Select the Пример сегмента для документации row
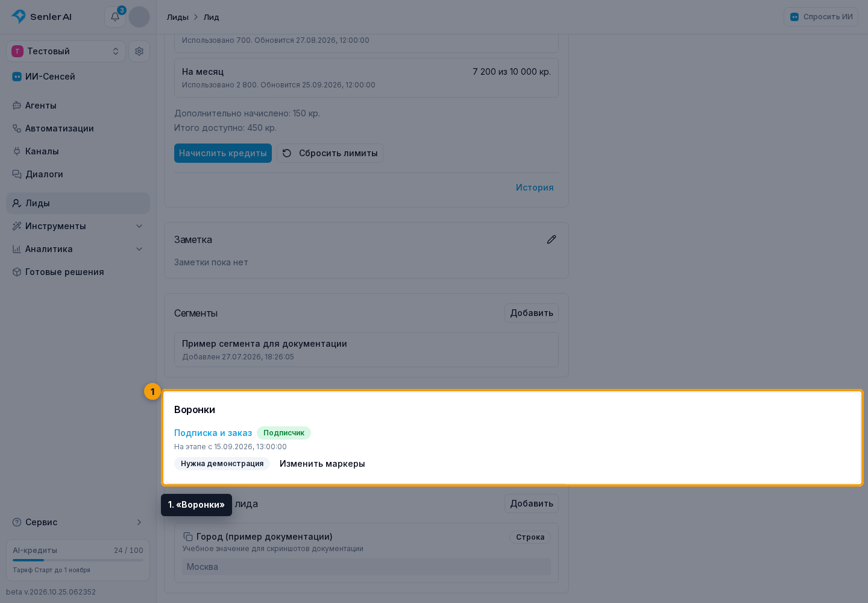The width and height of the screenshot is (868, 603). 366,350
